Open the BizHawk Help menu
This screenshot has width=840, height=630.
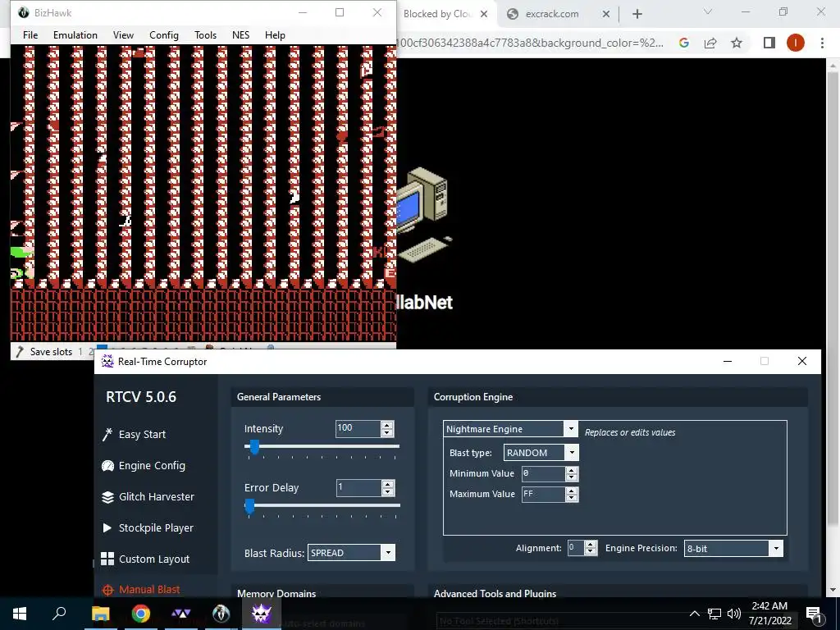pyautogui.click(x=275, y=34)
